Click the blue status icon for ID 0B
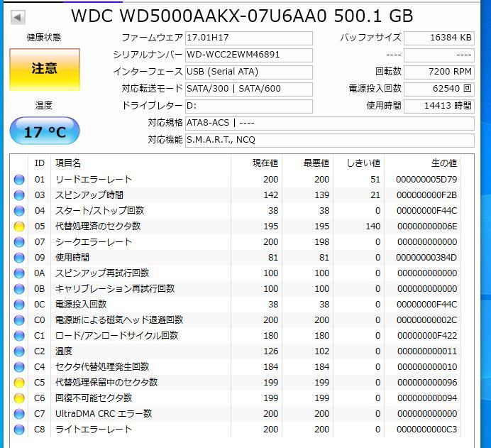 coord(19,289)
